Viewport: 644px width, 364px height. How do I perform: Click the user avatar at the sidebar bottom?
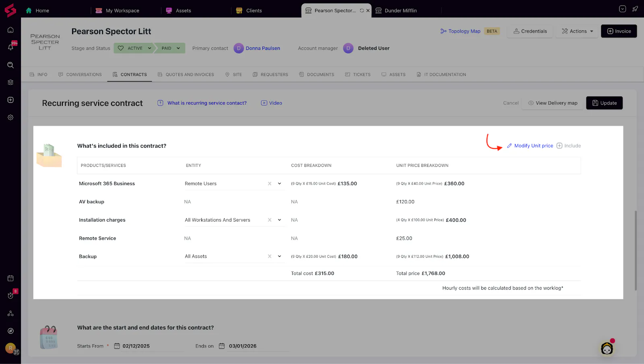point(10,348)
